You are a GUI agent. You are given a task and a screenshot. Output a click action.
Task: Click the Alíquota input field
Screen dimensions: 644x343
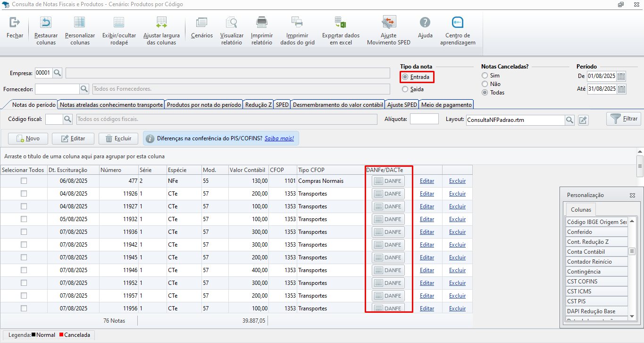[424, 120]
